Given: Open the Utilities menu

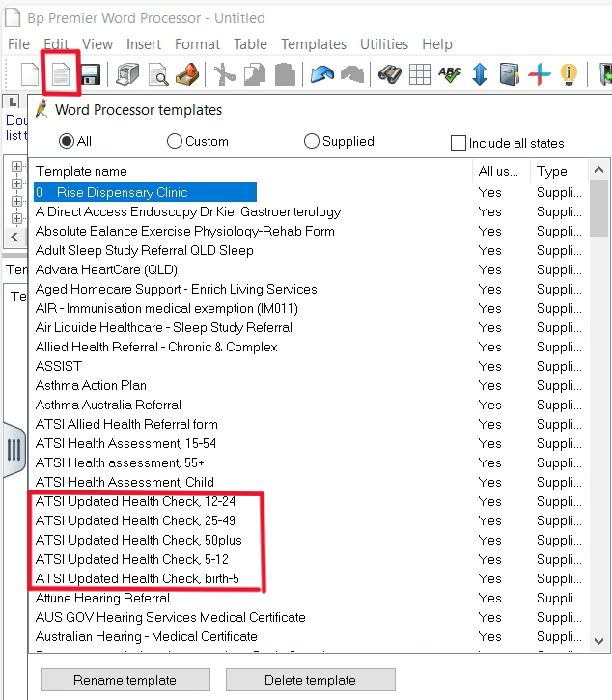Looking at the screenshot, I should (x=384, y=44).
